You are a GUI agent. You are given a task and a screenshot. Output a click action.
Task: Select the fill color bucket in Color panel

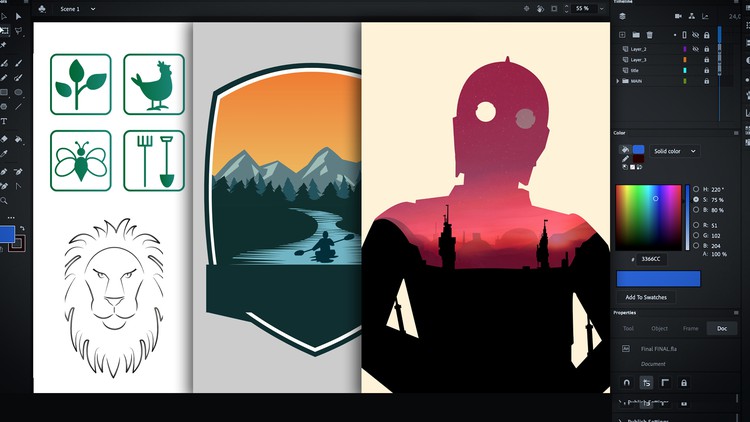tap(625, 150)
